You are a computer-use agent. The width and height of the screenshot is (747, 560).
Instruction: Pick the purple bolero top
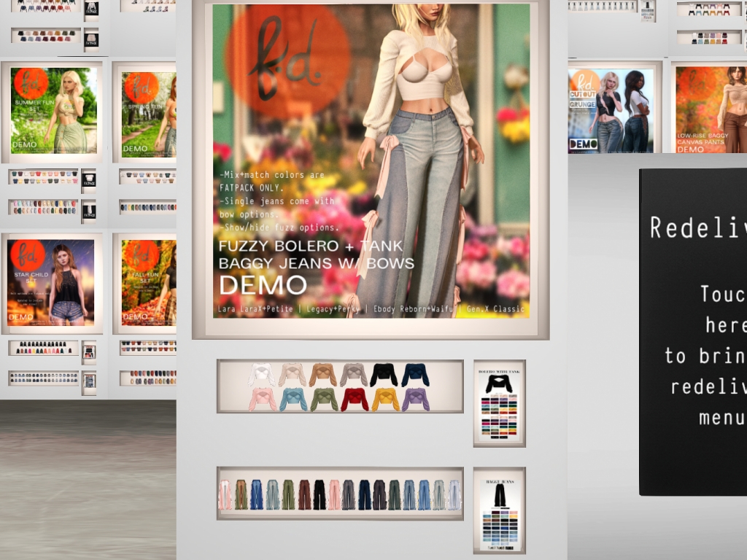click(414, 399)
